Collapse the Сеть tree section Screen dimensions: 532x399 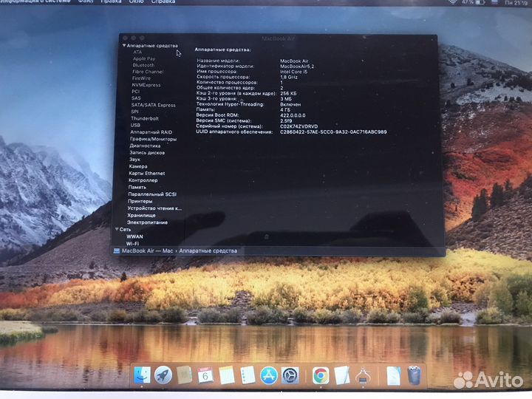click(117, 229)
